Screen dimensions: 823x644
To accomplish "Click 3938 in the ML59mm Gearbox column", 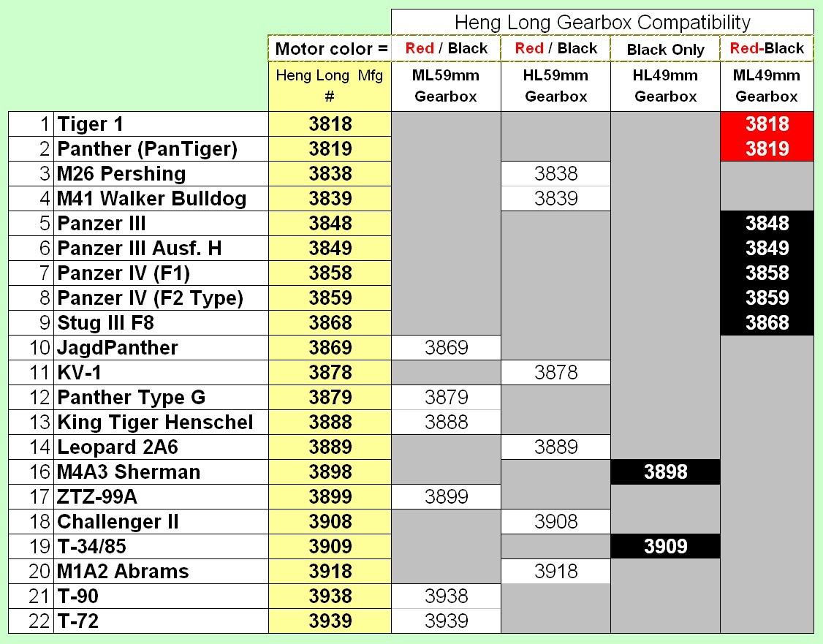I will tap(446, 596).
